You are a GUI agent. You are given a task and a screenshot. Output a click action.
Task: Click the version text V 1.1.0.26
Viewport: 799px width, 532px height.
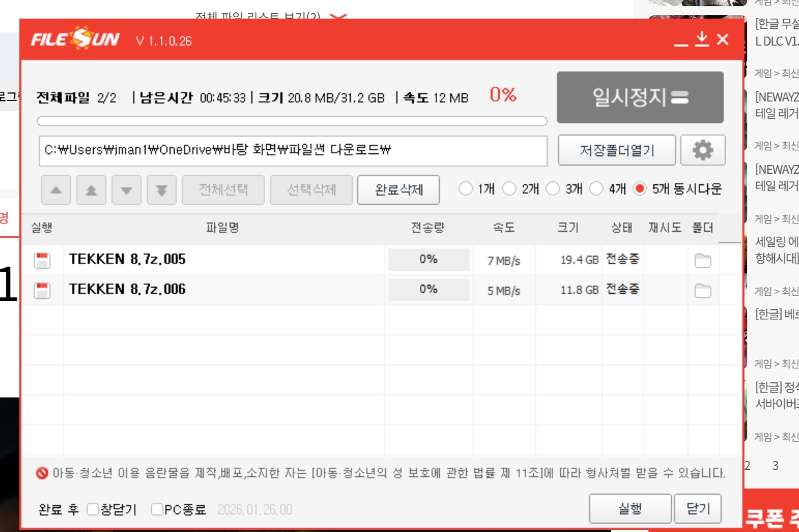point(164,41)
